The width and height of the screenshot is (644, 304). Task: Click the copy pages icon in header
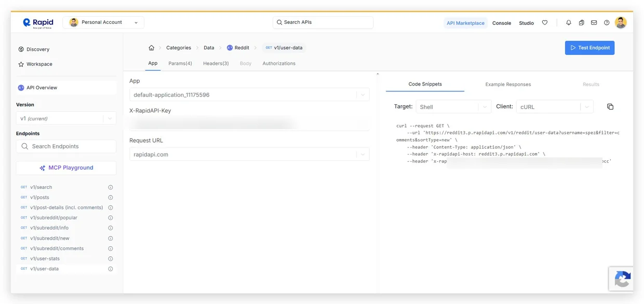pos(581,23)
